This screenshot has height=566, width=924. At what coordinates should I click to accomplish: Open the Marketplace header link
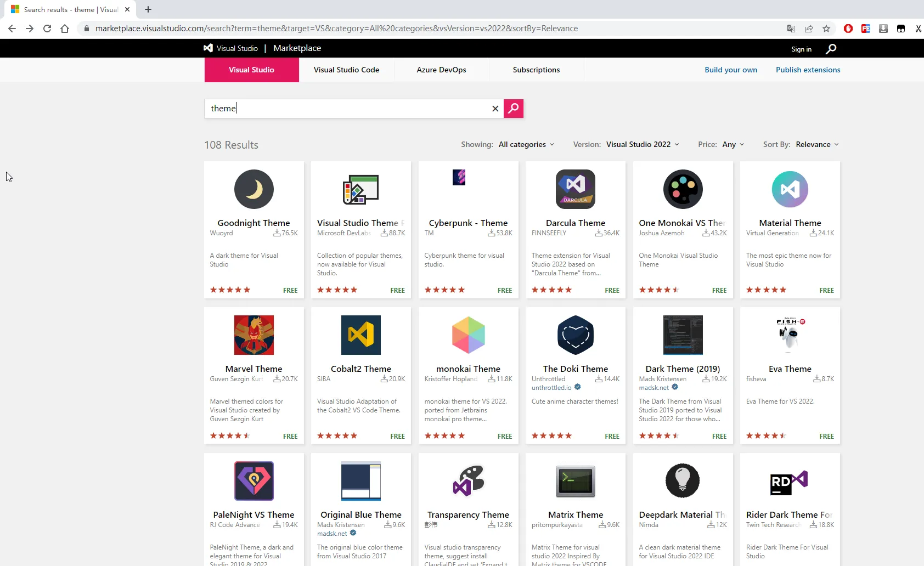[x=297, y=48]
